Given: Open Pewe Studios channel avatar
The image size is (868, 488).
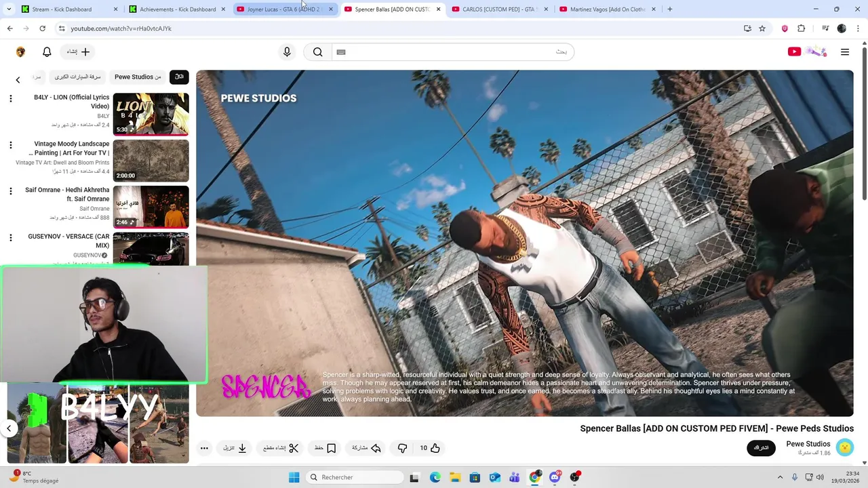Looking at the screenshot, I should click(844, 447).
